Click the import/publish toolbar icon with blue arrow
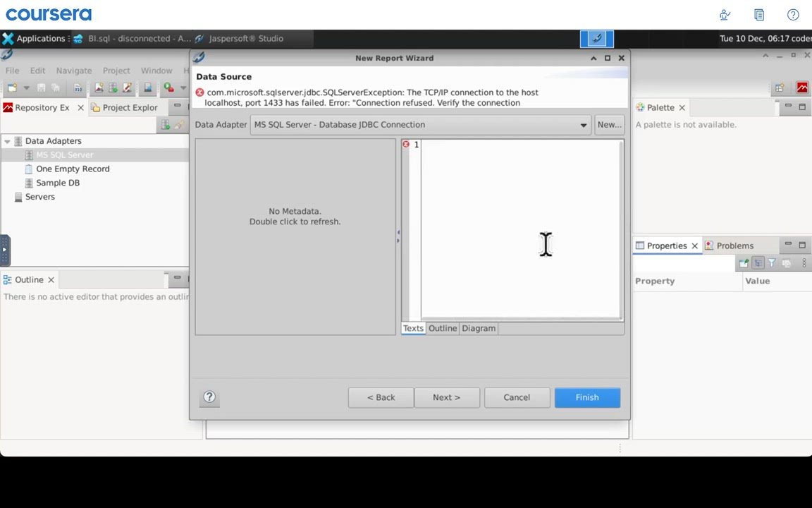 [x=147, y=87]
